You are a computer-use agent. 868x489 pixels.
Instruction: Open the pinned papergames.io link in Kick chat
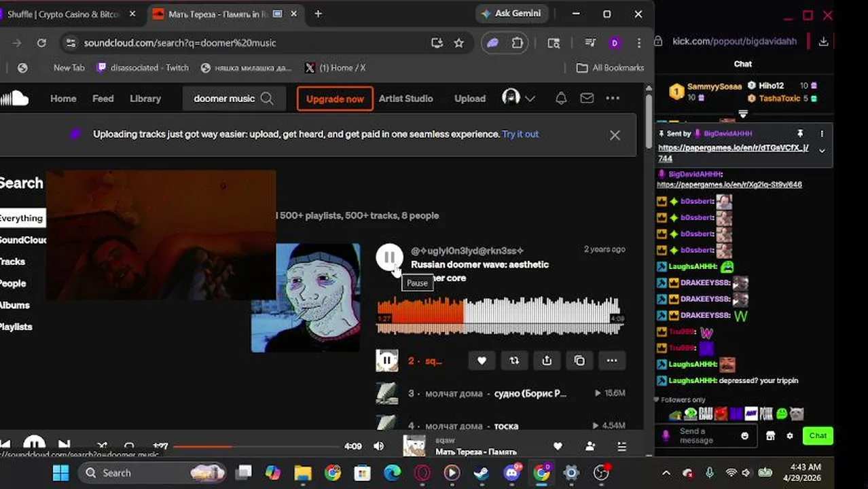coord(733,153)
